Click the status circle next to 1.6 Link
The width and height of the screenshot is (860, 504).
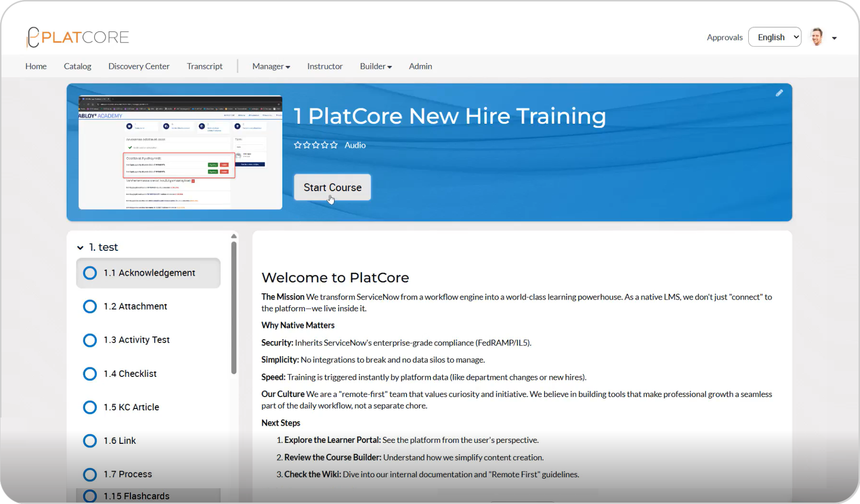(x=90, y=440)
